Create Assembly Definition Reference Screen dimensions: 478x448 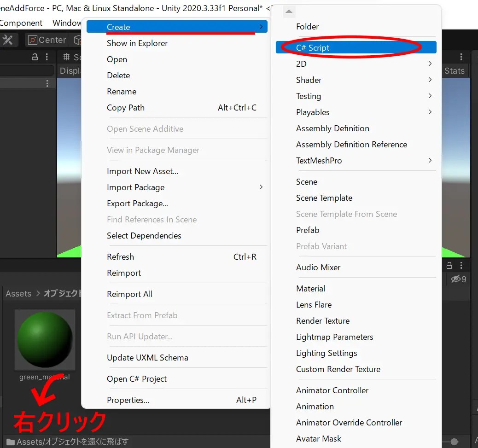[x=356, y=145]
